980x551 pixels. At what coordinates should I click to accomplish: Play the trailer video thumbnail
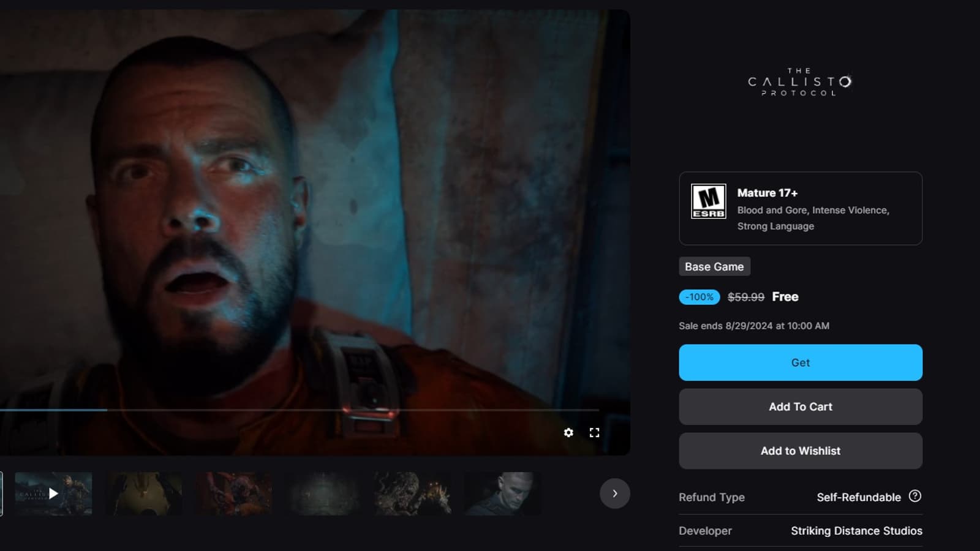click(x=53, y=493)
